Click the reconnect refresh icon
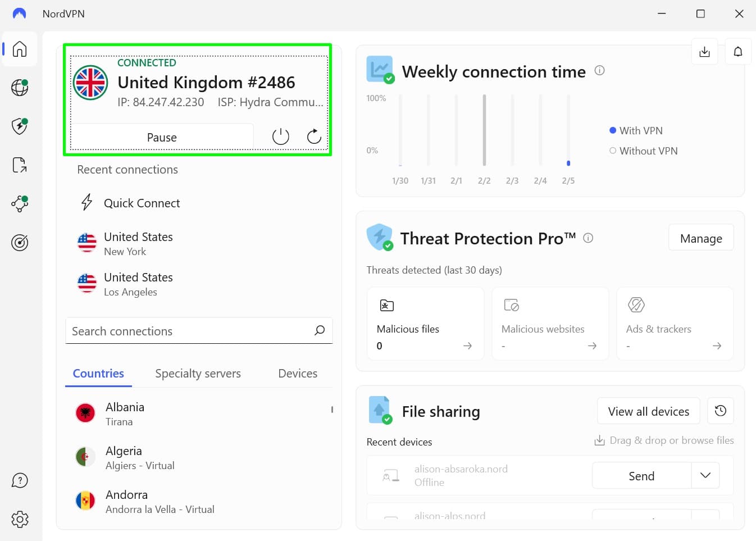This screenshot has width=756, height=541. click(314, 137)
